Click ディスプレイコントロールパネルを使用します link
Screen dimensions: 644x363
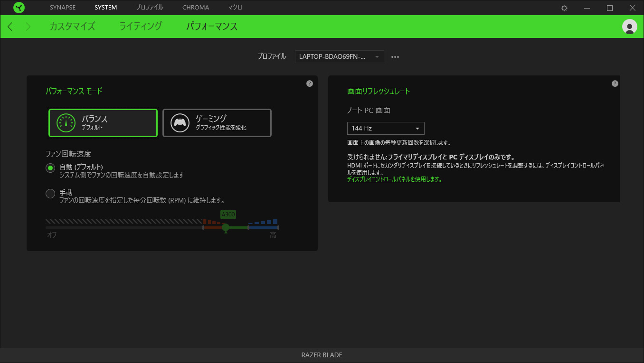click(395, 179)
